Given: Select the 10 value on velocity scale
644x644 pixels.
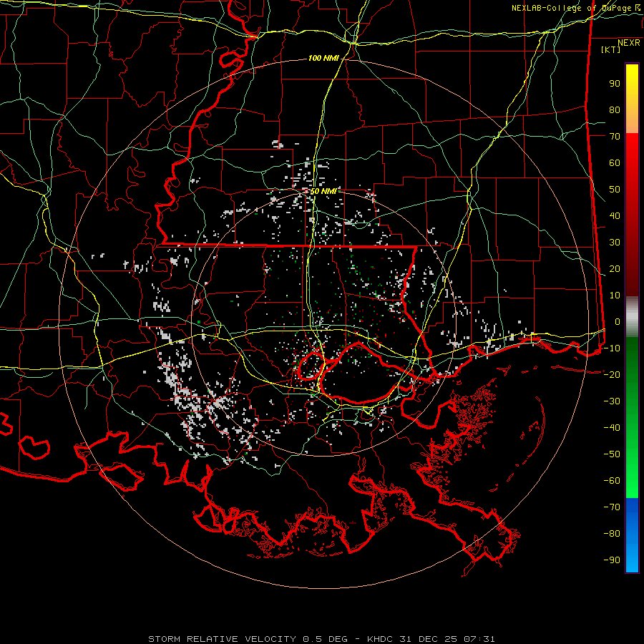Looking at the screenshot, I should 615,296.
